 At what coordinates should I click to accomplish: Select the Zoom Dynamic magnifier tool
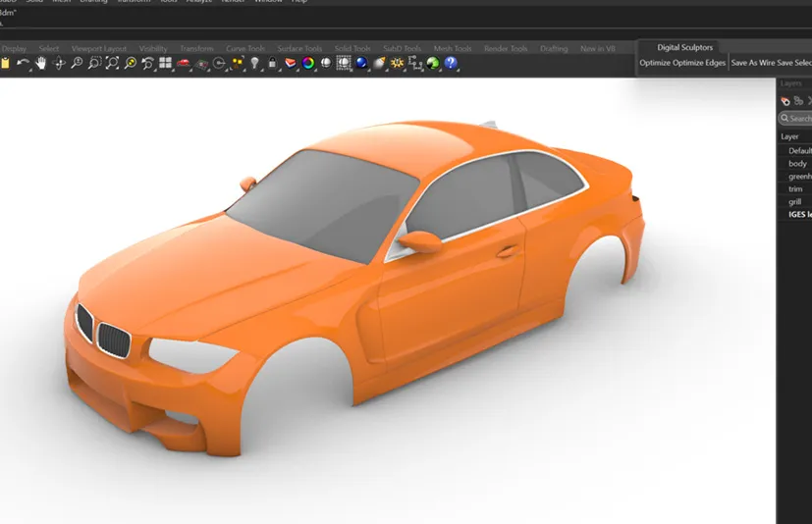77,63
